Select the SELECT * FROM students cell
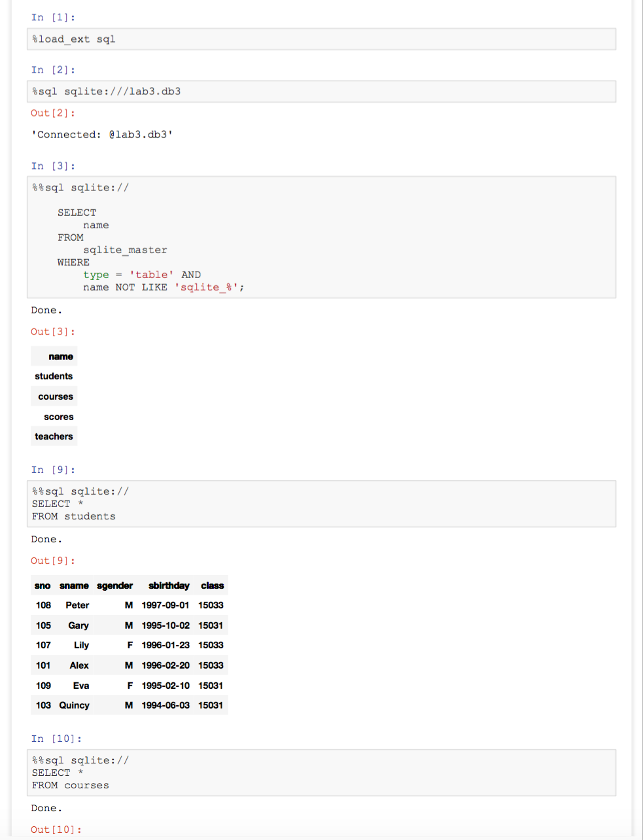 click(x=321, y=503)
